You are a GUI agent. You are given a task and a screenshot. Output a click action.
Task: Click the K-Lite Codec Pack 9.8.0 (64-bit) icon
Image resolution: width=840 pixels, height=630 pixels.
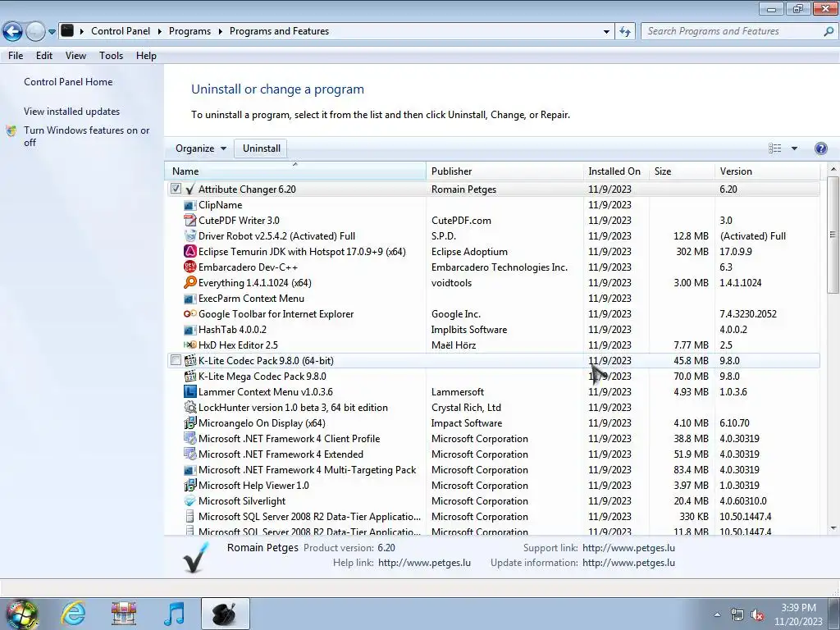point(189,361)
